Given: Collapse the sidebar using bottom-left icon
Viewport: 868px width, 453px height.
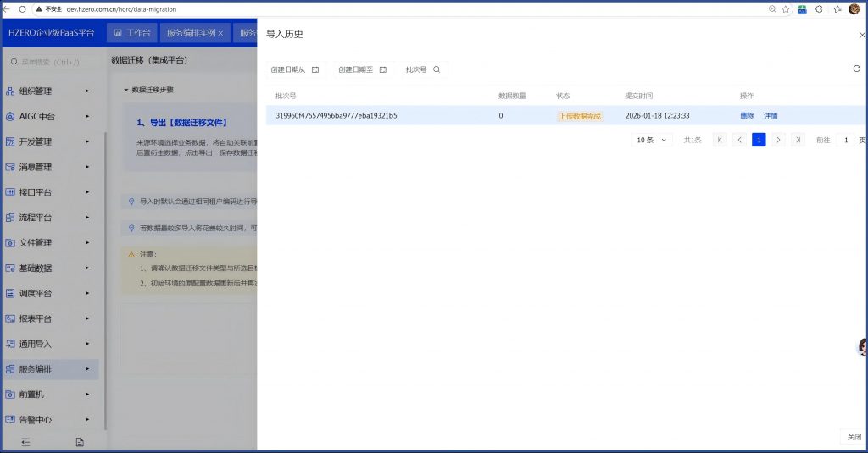Looking at the screenshot, I should (25, 442).
